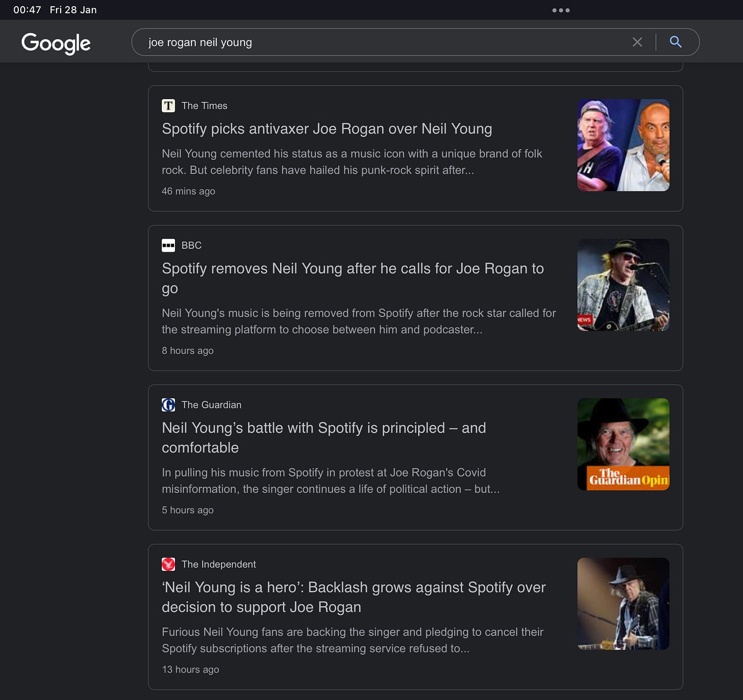The width and height of the screenshot is (743, 700).
Task: Click snippet 'In pulling his music from Spotify in protest'
Action: tap(331, 480)
